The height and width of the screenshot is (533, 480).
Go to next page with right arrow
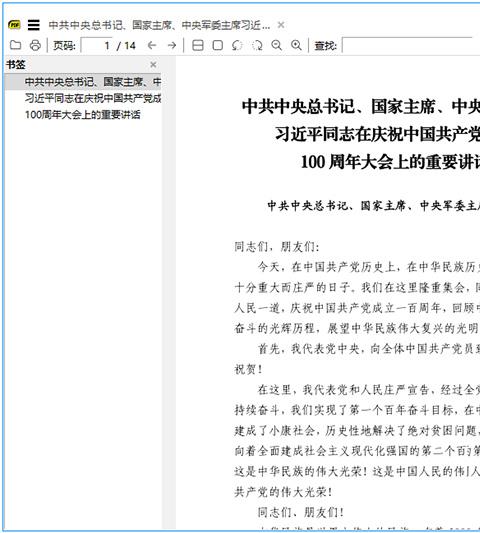(x=172, y=45)
